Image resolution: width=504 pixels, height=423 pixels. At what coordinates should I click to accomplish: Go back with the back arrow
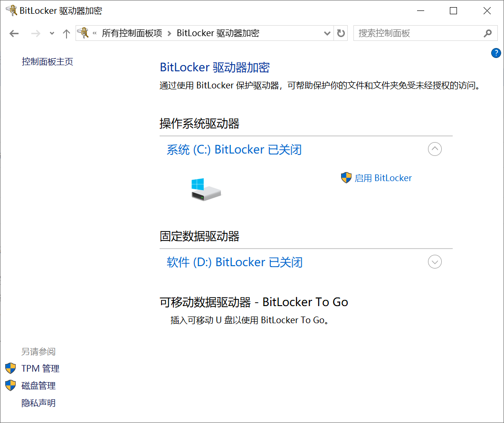coord(14,33)
